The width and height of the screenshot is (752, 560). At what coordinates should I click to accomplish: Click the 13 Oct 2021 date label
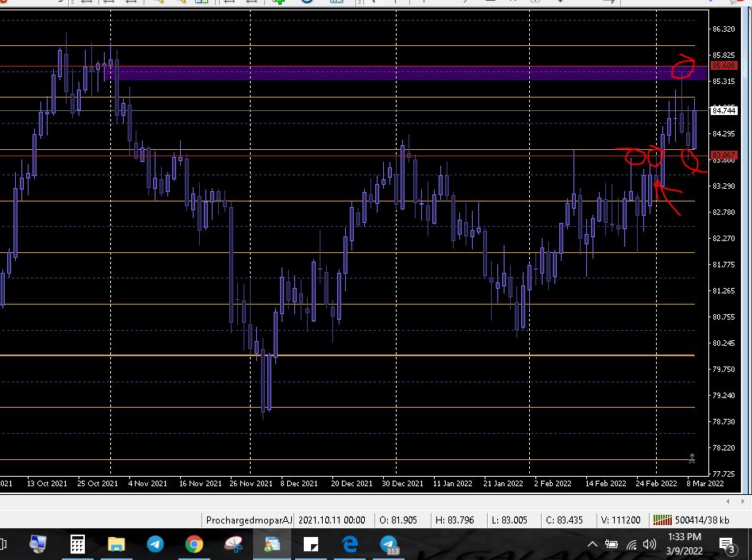(47, 483)
